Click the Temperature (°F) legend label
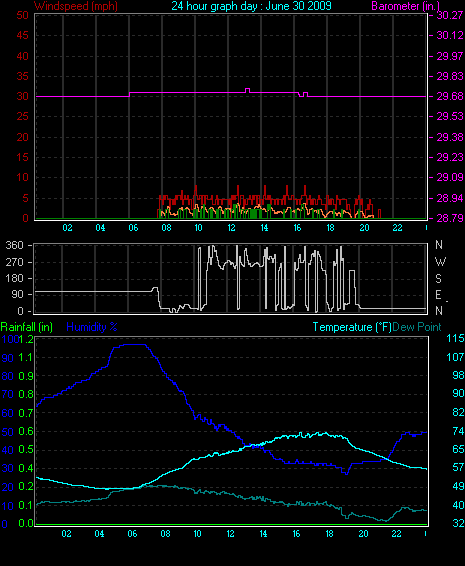 [x=352, y=327]
